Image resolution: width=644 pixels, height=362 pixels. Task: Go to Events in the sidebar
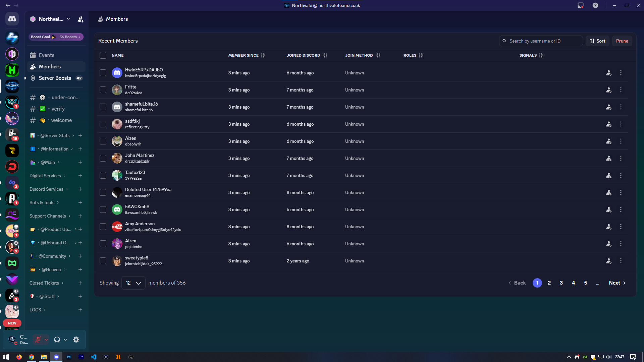click(x=46, y=55)
